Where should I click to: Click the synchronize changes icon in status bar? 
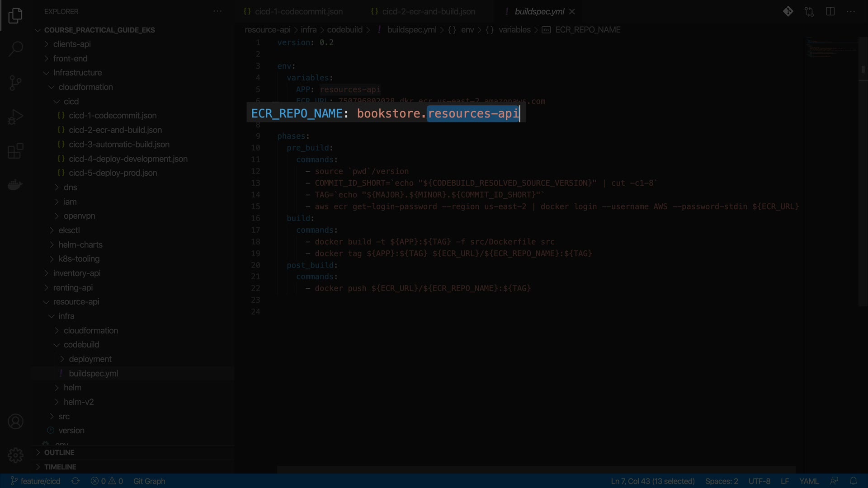pyautogui.click(x=75, y=481)
